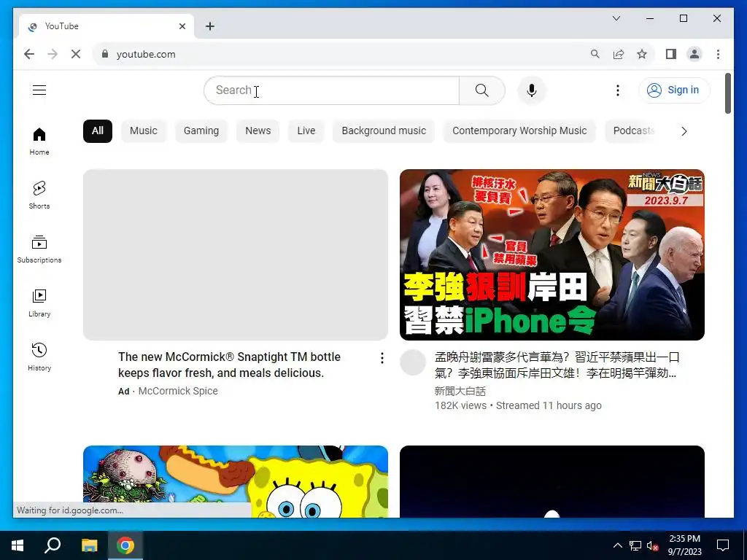Open YouTube settings three-dot menu
This screenshot has height=560, width=747.
pos(617,90)
